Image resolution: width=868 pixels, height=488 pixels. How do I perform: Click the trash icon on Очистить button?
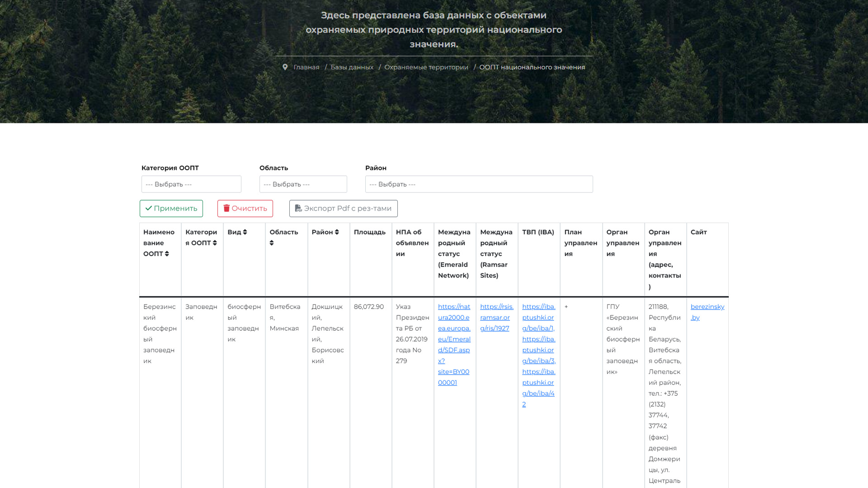pos(226,208)
